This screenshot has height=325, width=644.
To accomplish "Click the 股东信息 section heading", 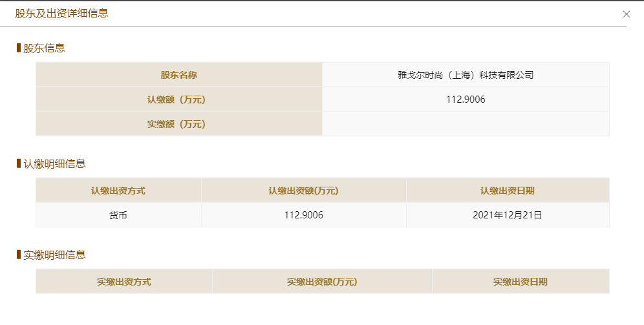I will click(44, 48).
